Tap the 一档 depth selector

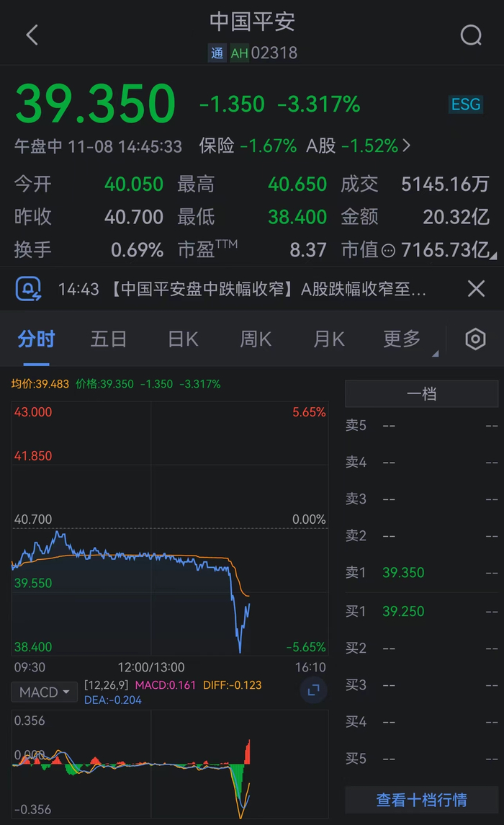pos(421,393)
